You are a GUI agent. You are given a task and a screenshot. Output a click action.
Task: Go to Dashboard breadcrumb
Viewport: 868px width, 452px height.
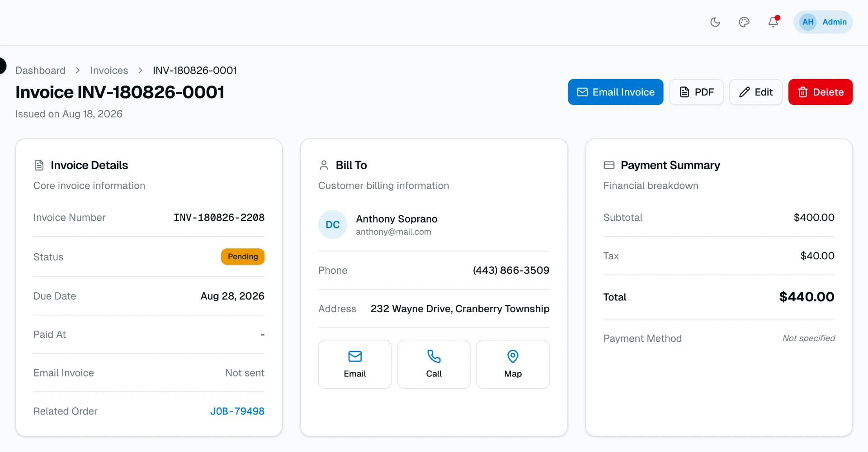(x=40, y=70)
